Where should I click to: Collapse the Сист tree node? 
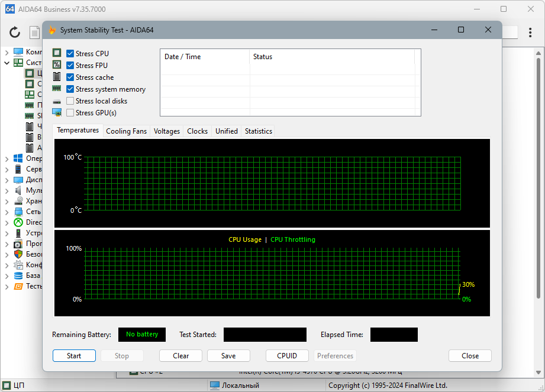coord(7,63)
